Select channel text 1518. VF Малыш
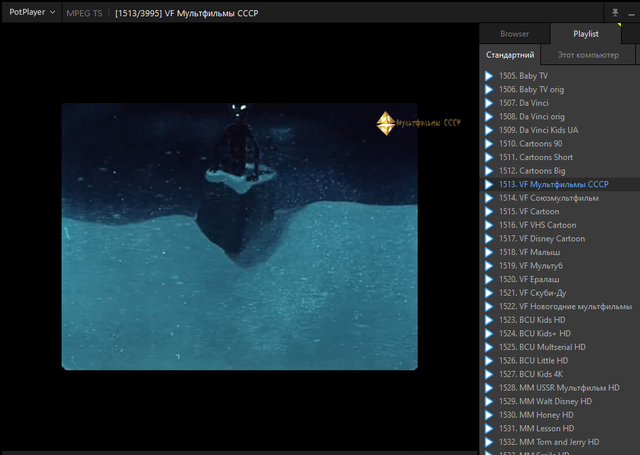The width and height of the screenshot is (640, 455). point(529,252)
